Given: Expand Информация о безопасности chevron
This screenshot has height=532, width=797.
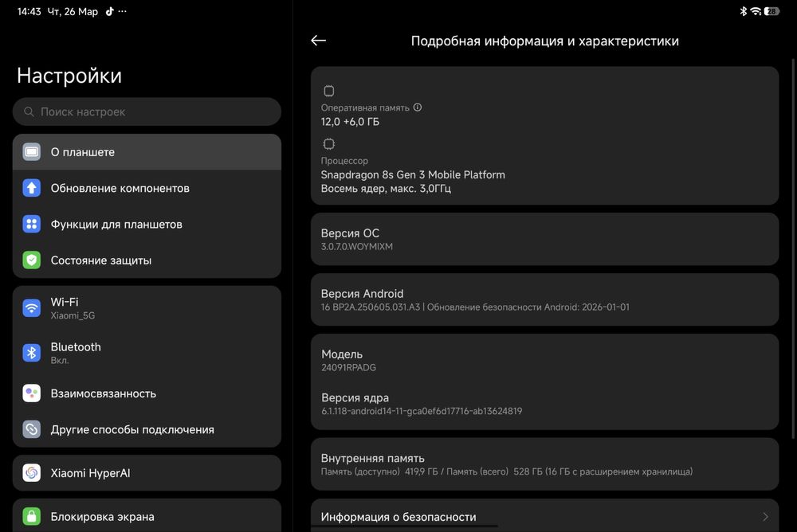Looking at the screenshot, I should (765, 517).
